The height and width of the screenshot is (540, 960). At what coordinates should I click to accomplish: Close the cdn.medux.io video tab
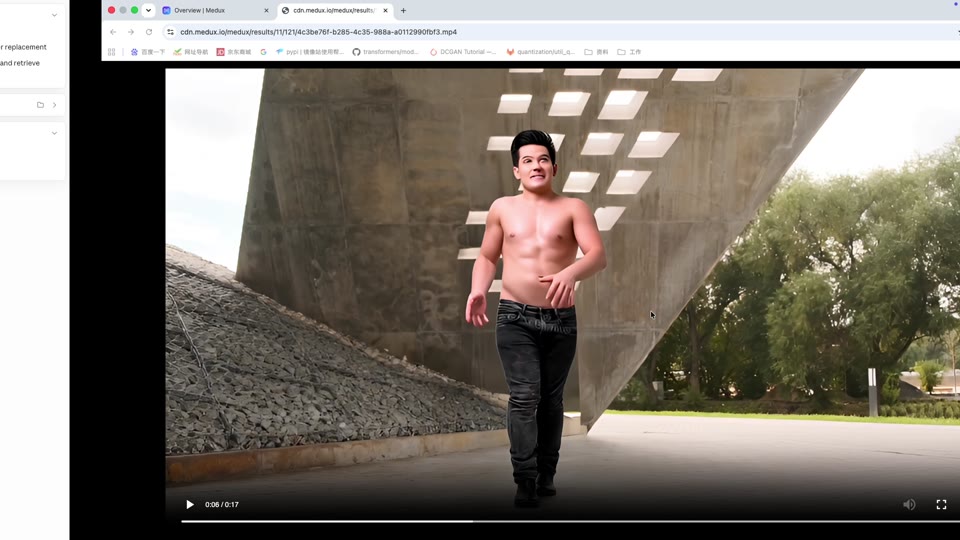[x=385, y=10]
